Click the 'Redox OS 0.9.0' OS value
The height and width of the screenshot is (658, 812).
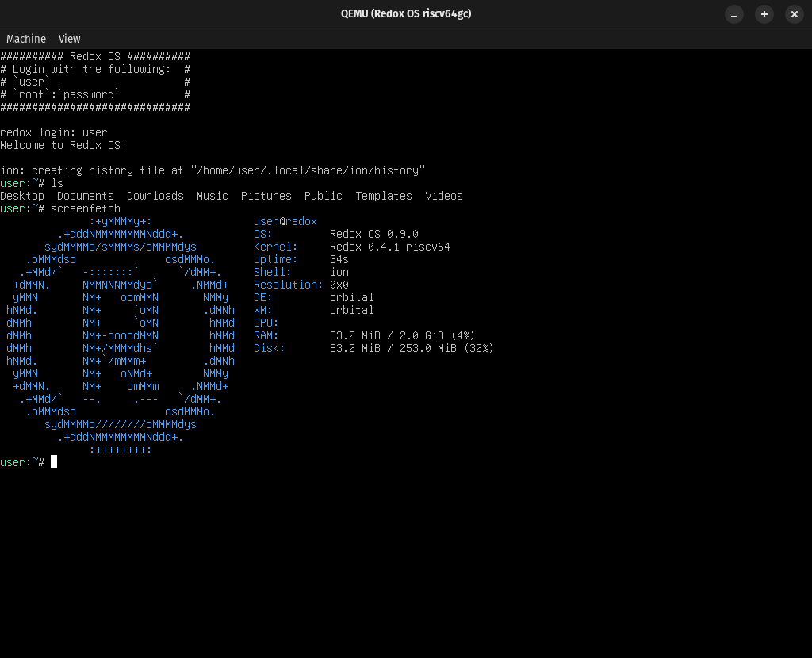(374, 234)
